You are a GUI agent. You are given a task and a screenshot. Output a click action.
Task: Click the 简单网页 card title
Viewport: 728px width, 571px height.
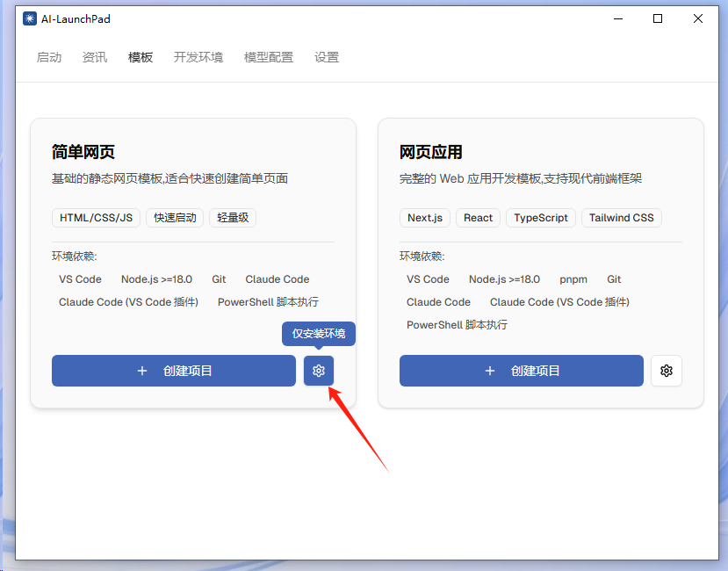coord(83,152)
